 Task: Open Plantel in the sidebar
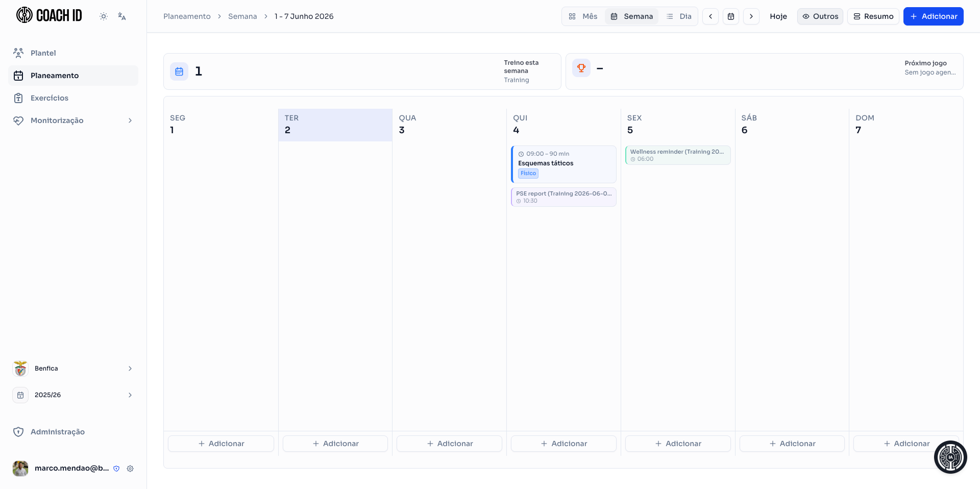click(x=73, y=53)
